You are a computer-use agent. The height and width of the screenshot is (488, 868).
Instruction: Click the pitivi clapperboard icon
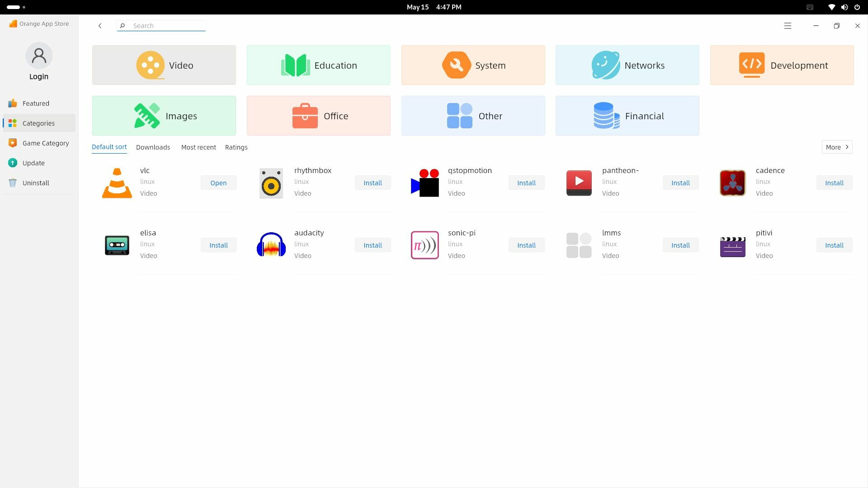point(732,247)
